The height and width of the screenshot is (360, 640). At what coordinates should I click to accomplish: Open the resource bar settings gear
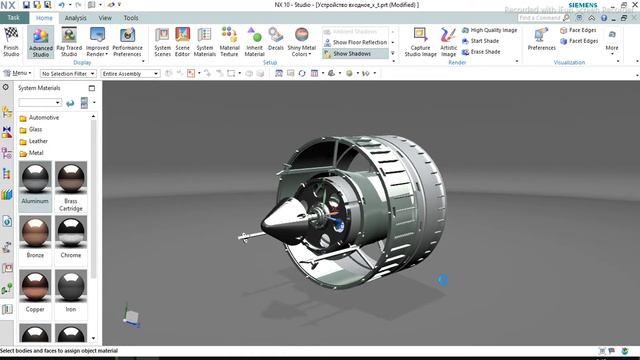tap(6, 87)
